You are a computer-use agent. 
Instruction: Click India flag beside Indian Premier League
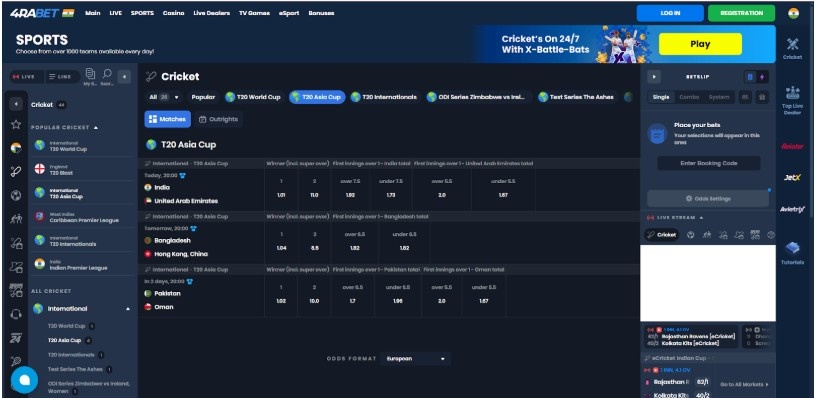click(x=40, y=264)
